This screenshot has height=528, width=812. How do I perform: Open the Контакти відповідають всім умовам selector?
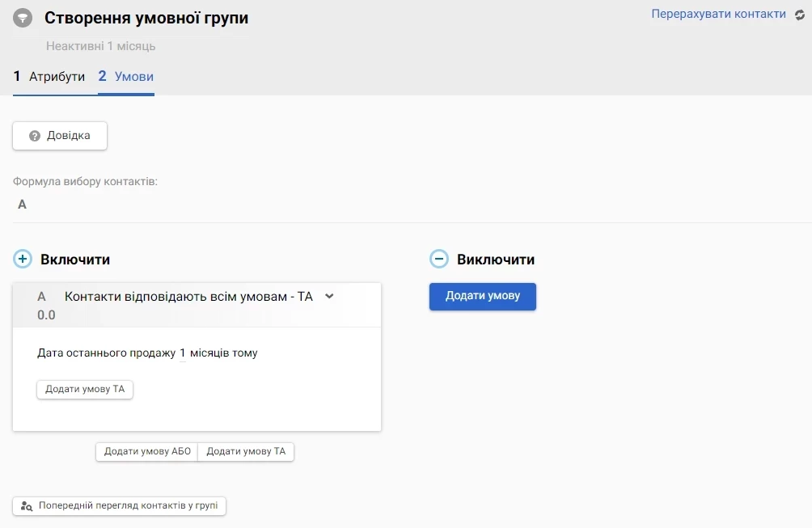click(188, 297)
